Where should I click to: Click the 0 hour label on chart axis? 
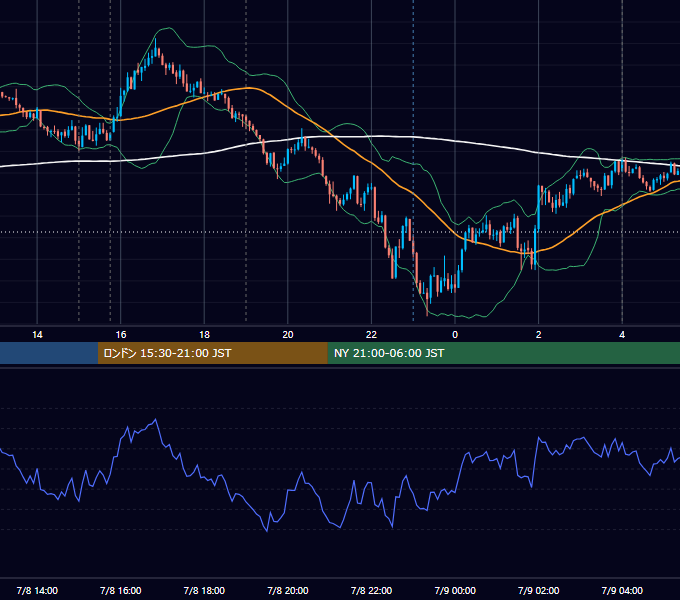pos(455,335)
